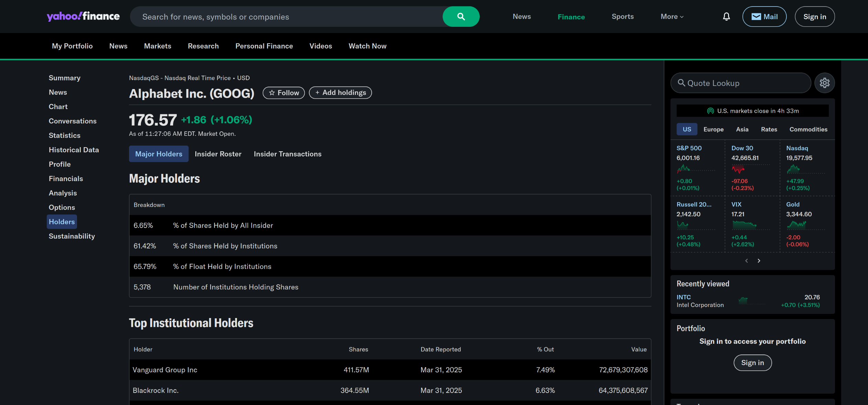
Task: Go to Financials in sidebar
Action: [x=66, y=179]
